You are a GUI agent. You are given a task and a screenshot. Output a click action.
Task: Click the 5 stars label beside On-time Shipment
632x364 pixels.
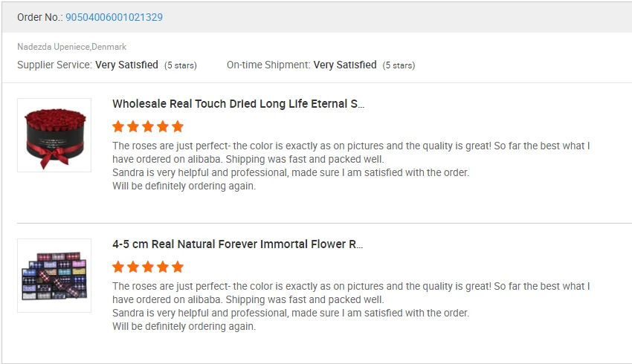point(399,65)
